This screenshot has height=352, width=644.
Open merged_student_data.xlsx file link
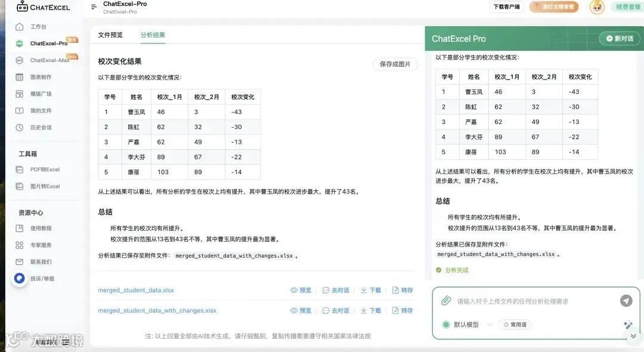click(x=135, y=290)
